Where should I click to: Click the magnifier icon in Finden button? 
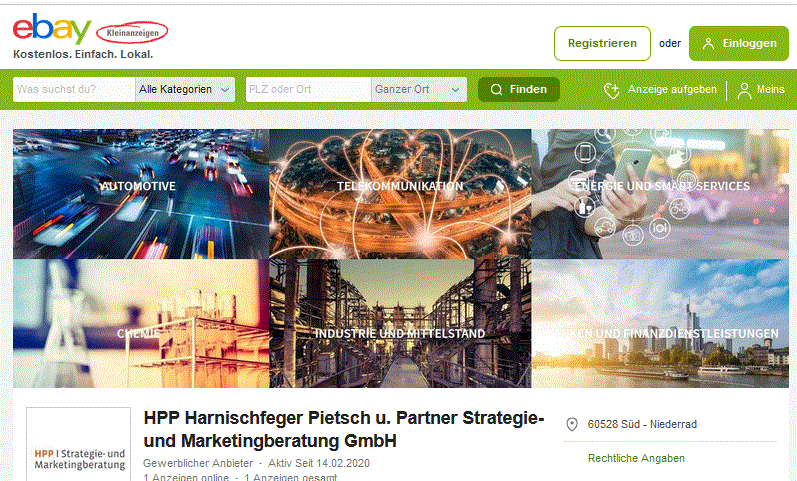[497, 89]
